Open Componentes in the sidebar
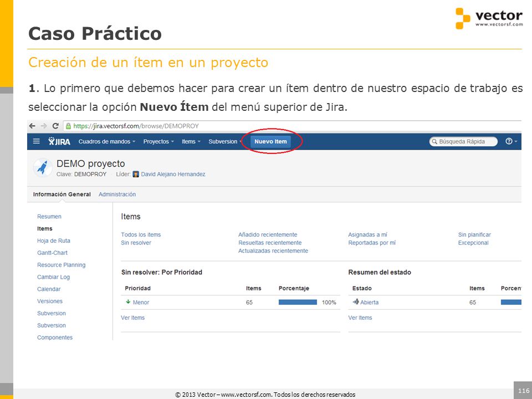Image resolution: width=532 pixels, height=399 pixels. pyautogui.click(x=55, y=337)
